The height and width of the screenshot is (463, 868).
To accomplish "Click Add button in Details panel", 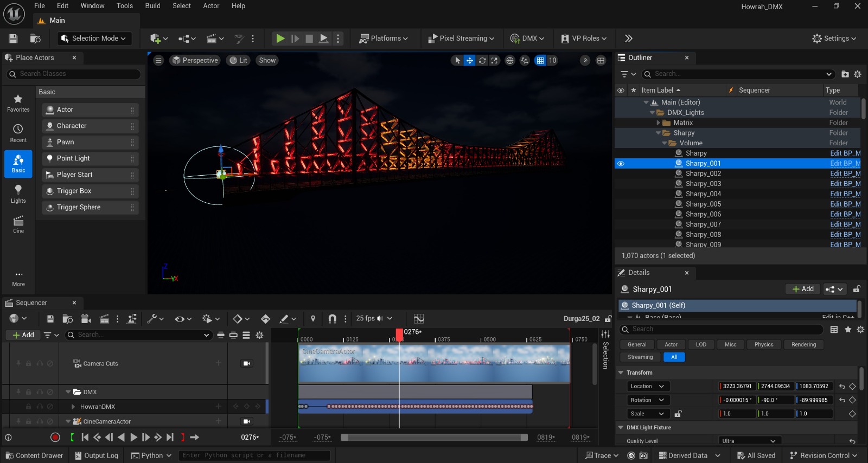I will coord(803,289).
